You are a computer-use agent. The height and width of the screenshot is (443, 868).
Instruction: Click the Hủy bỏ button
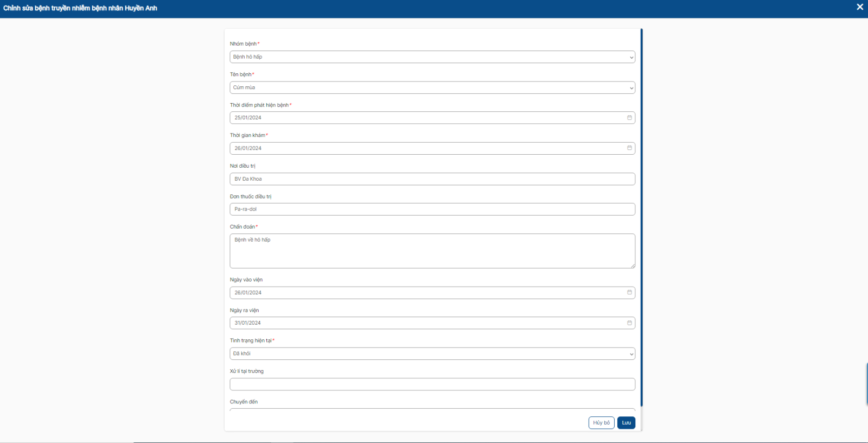[x=601, y=423]
